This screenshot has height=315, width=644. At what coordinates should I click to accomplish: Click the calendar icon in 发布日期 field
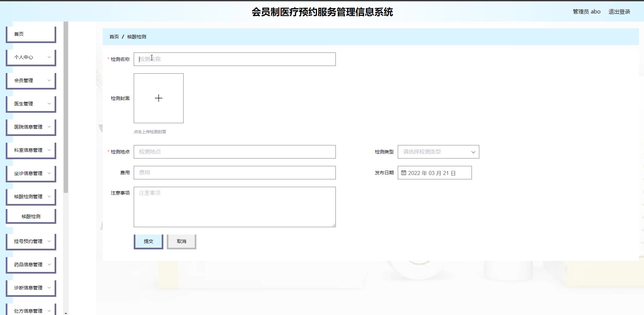pyautogui.click(x=404, y=173)
